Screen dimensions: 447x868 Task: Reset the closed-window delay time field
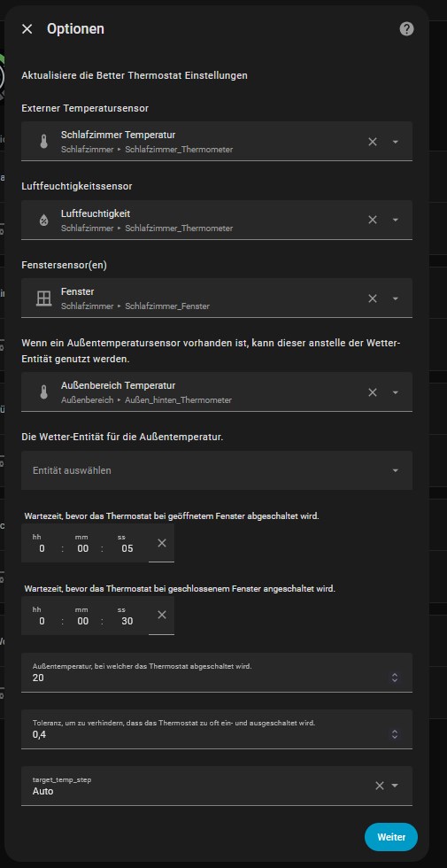pyautogui.click(x=161, y=615)
